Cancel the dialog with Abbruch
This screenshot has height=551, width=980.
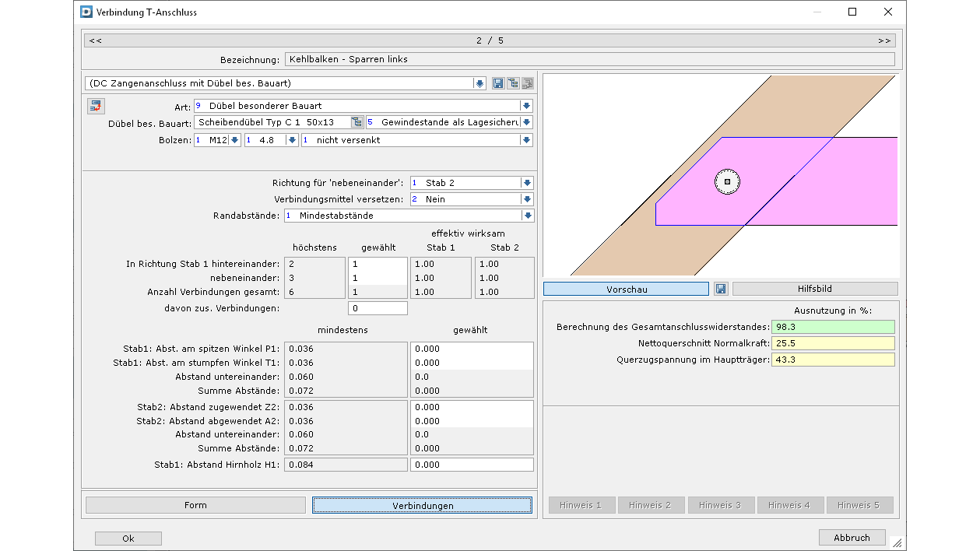(852, 538)
